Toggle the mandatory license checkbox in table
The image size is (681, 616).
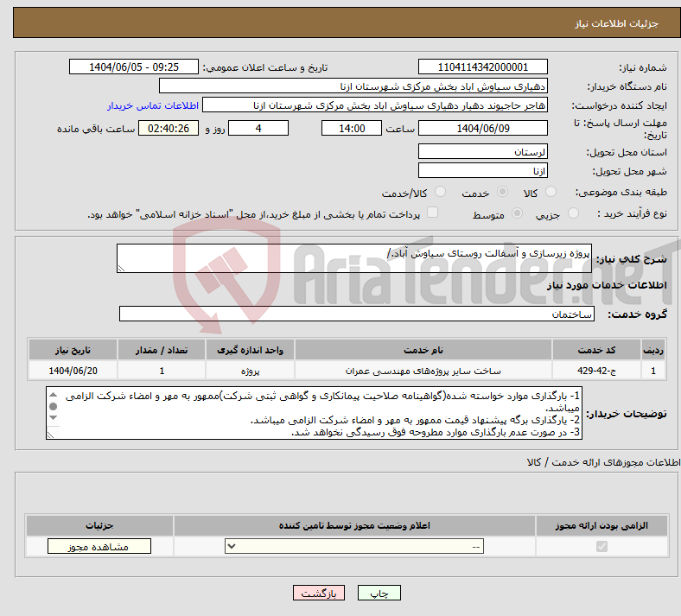click(x=601, y=546)
